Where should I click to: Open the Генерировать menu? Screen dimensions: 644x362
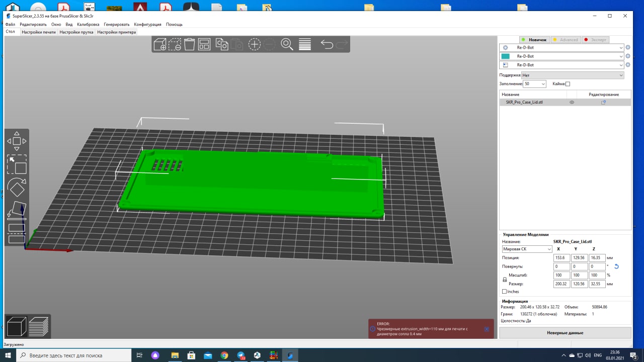point(117,24)
